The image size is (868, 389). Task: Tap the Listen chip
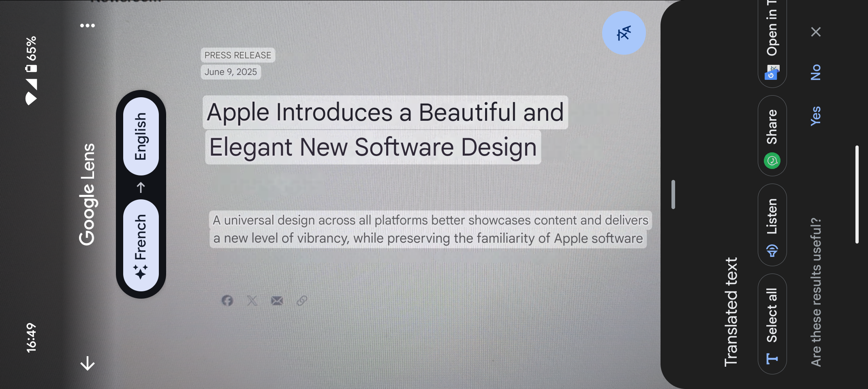(x=772, y=225)
